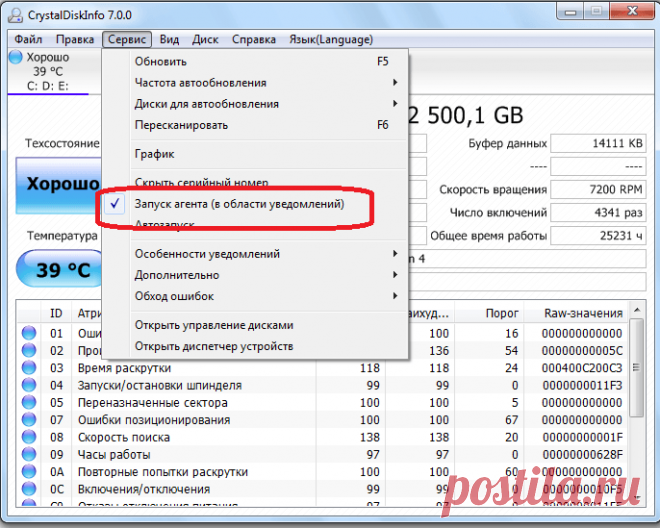
Task: Click the CrystalDiskInfo title bar app icon
Action: tap(15, 15)
